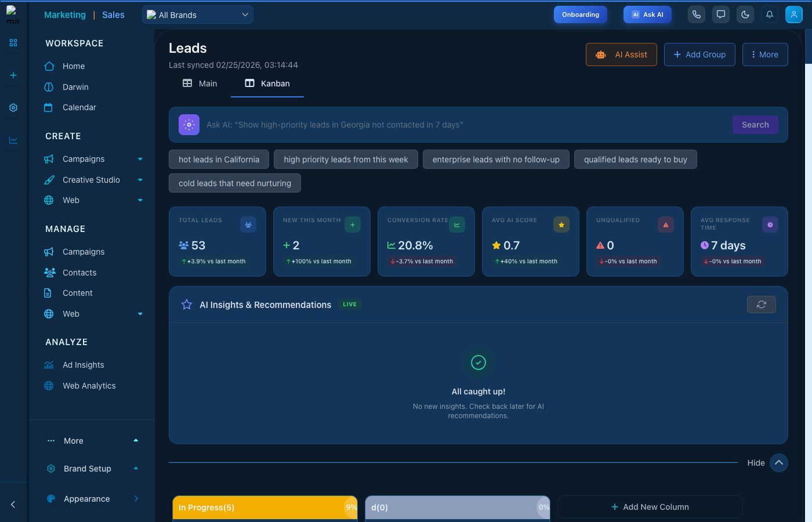Expand Campaigns under Create
Screen dimensions: 812x522
(x=140, y=159)
